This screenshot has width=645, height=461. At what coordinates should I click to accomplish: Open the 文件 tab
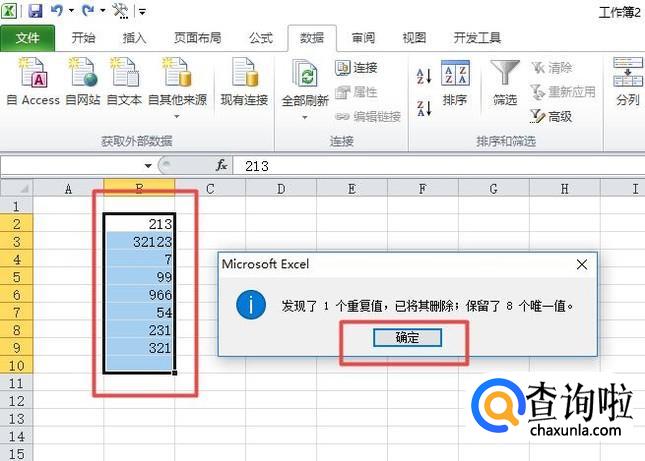pyautogui.click(x=28, y=38)
